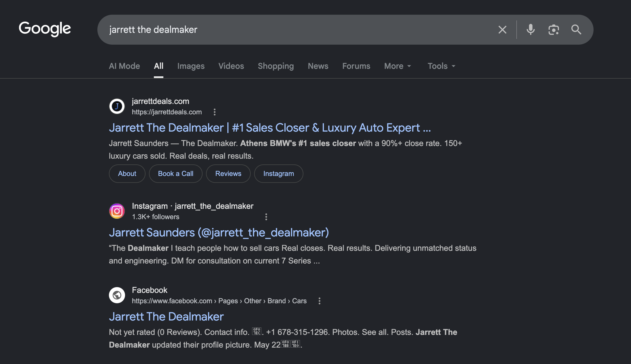Click the https://jarrettdeals.com URL text
631x364 pixels.
click(x=167, y=112)
